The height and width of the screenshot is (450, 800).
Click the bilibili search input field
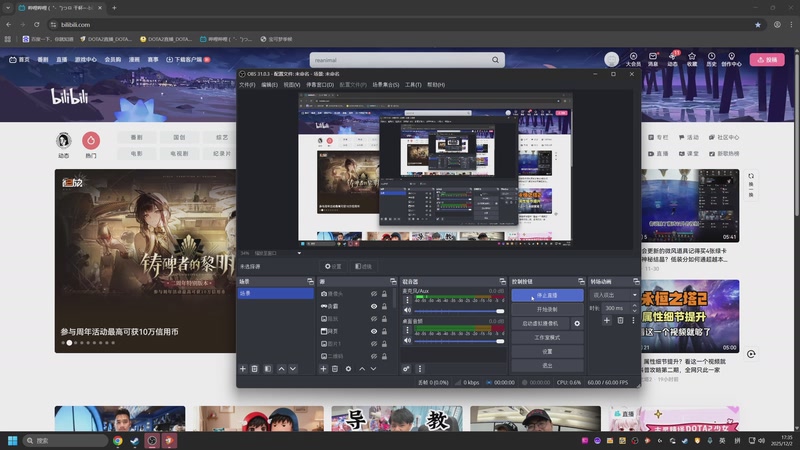click(x=380, y=60)
